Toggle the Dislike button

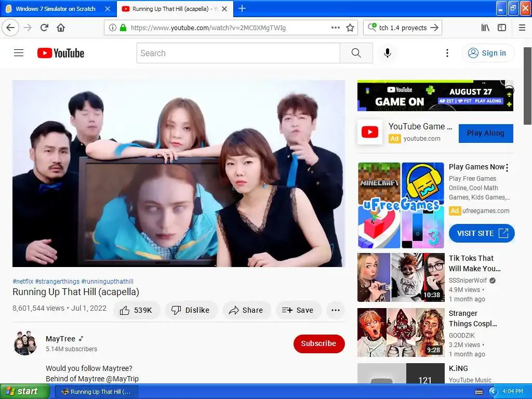coord(191,310)
